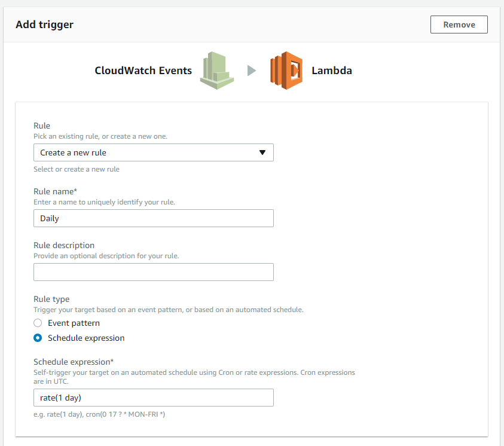Click the Event pattern label text
Image resolution: width=504 pixels, height=446 pixels.
tap(74, 323)
